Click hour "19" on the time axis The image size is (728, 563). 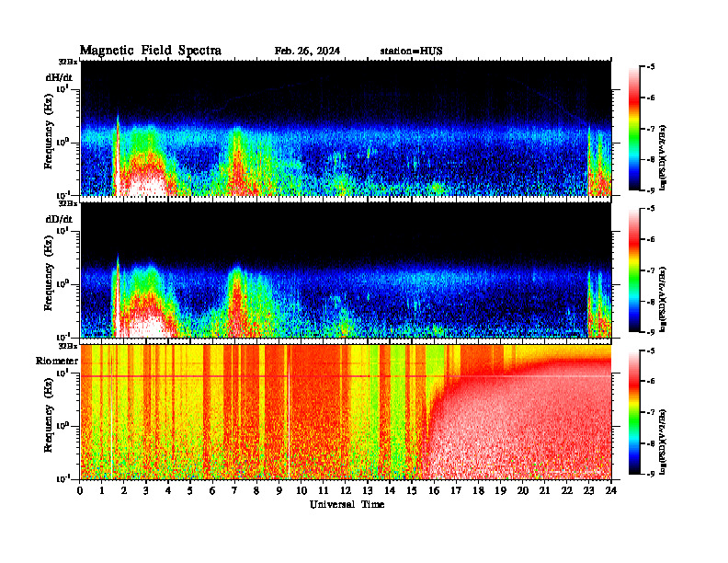pyautogui.click(x=500, y=491)
